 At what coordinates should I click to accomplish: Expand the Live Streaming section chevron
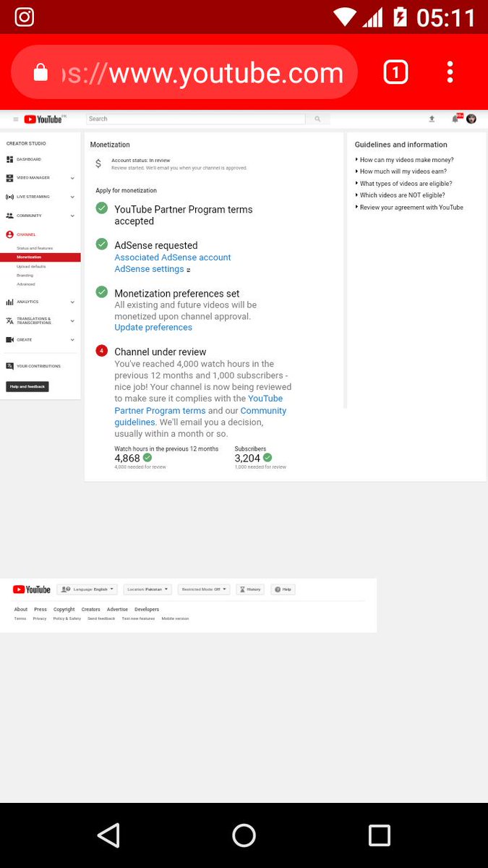[x=72, y=197]
